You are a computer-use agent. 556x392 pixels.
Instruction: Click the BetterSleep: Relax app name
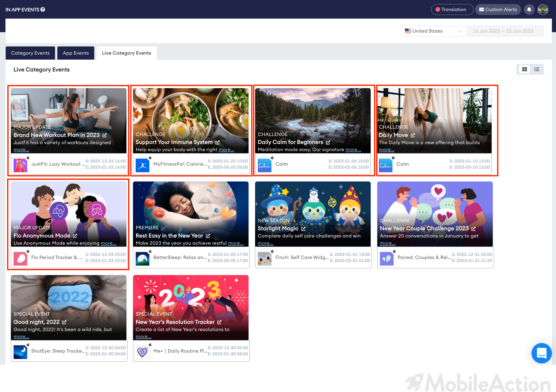180,257
